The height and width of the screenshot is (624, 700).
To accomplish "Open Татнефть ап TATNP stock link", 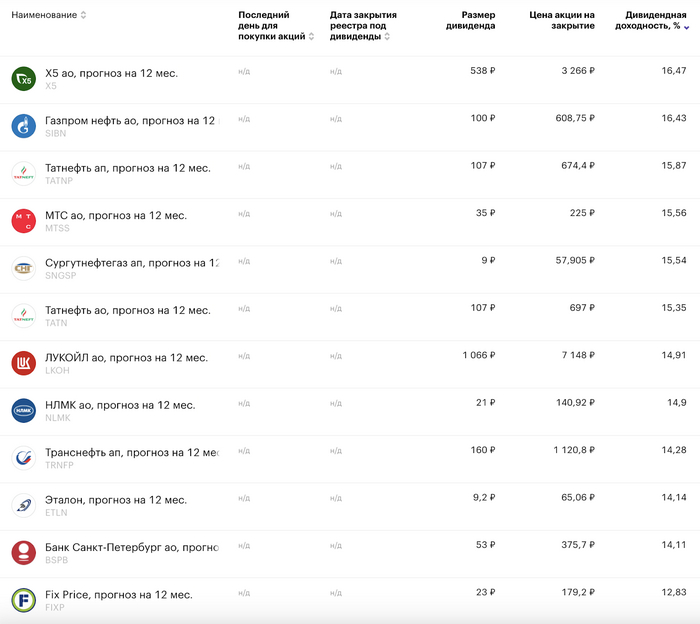I will coord(127,168).
